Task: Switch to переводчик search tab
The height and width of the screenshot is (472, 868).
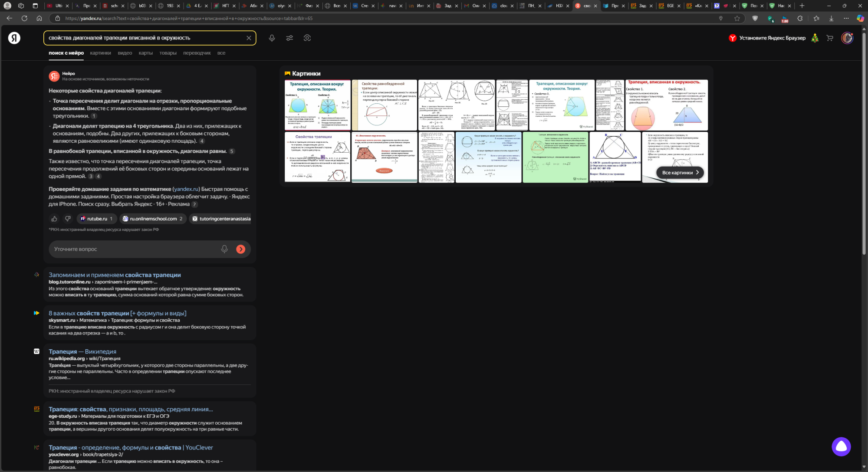Action: [x=197, y=53]
